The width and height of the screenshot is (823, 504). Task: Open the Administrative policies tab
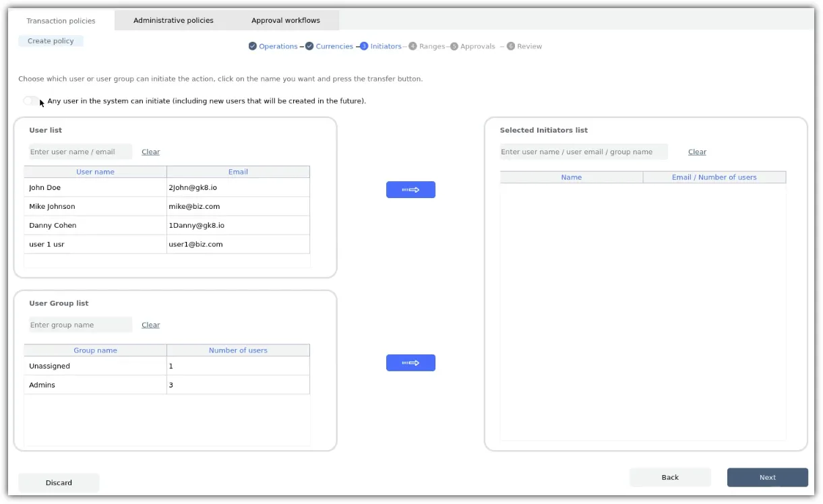tap(173, 20)
